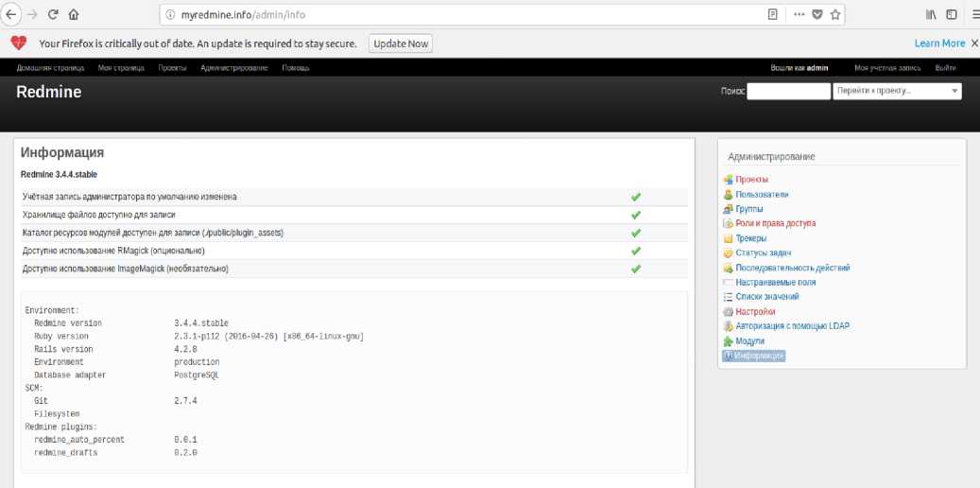Viewport: 980px width, 488px height.
Task: Open Статусы задач link
Action: (764, 253)
